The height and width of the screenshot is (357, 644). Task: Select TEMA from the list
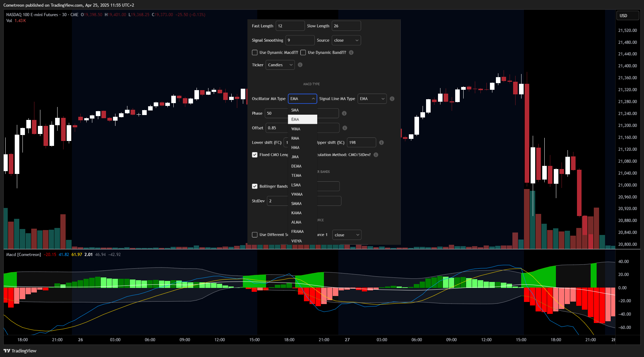303,175
